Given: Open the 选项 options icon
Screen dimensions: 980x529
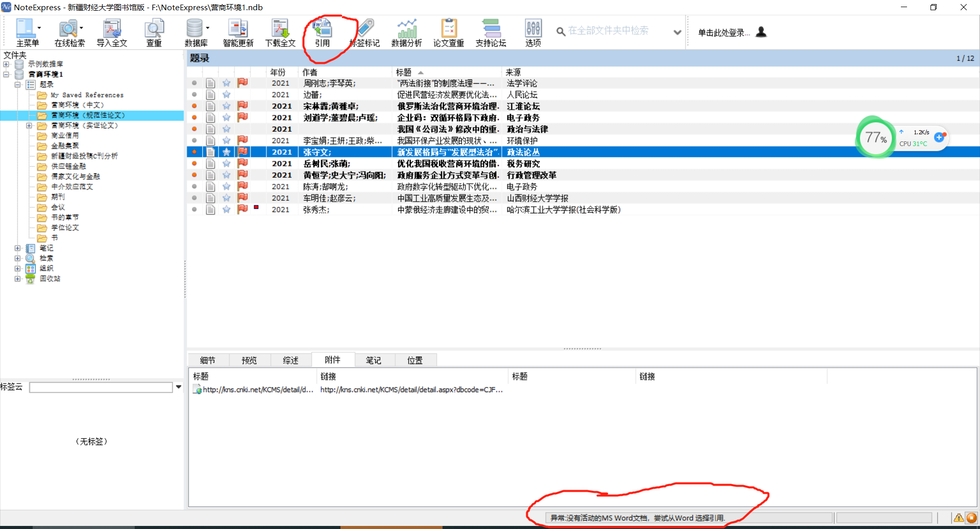Looking at the screenshot, I should tap(533, 29).
